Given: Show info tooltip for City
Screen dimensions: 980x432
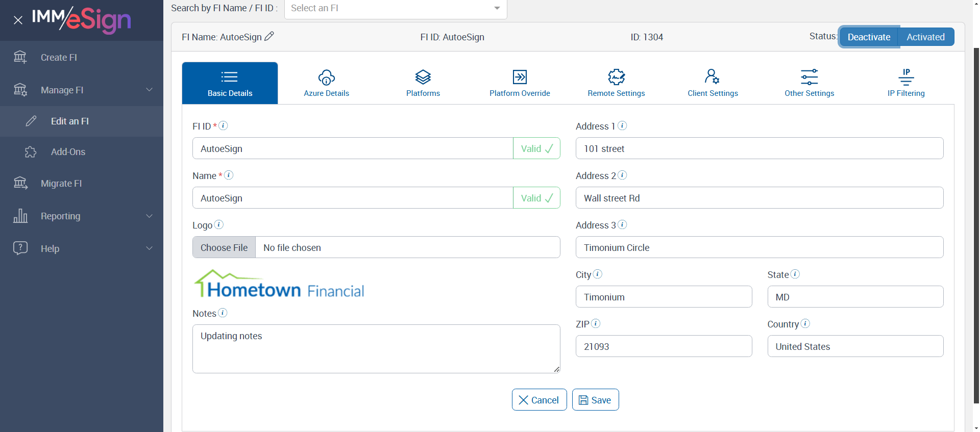Looking at the screenshot, I should 598,274.
